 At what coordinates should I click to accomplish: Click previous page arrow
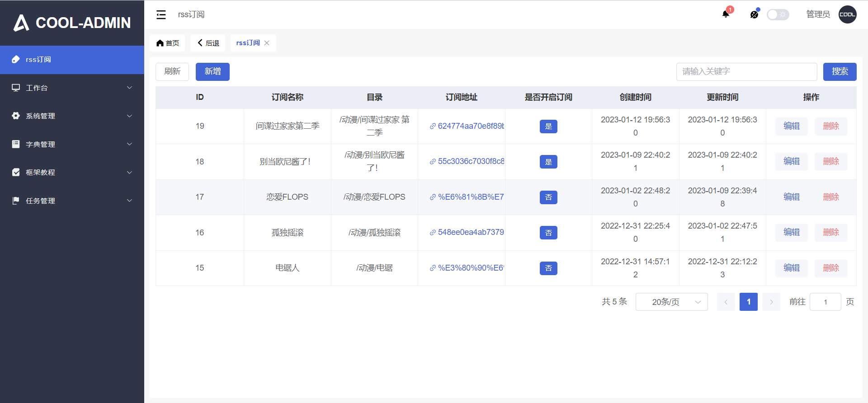(x=726, y=302)
